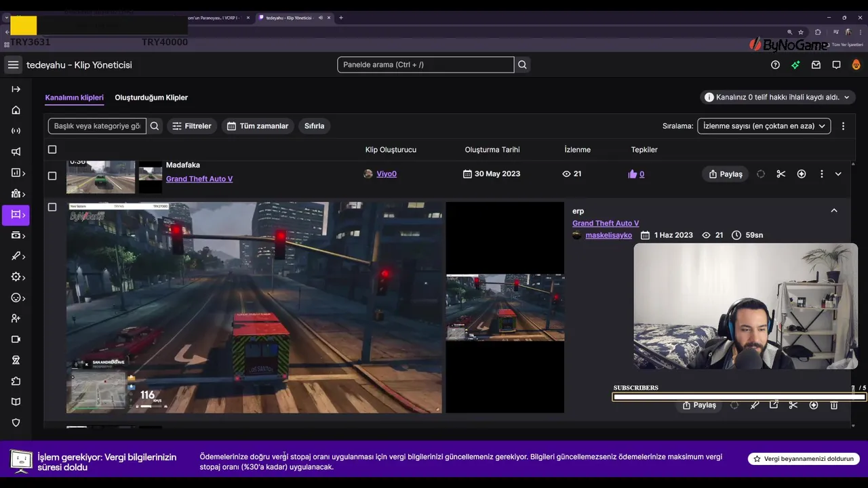Open the whispers chat bubble icon
The image size is (868, 488).
click(x=836, y=65)
